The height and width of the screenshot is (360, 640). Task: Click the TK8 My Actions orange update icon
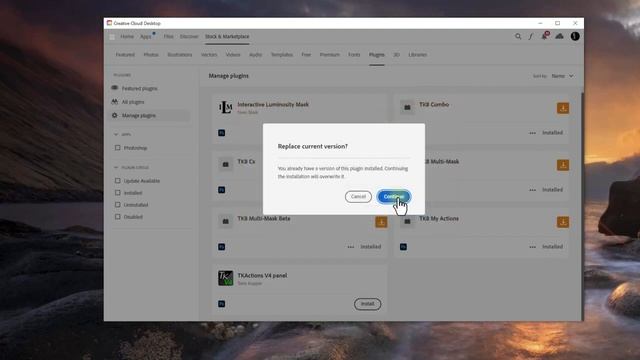click(x=563, y=222)
